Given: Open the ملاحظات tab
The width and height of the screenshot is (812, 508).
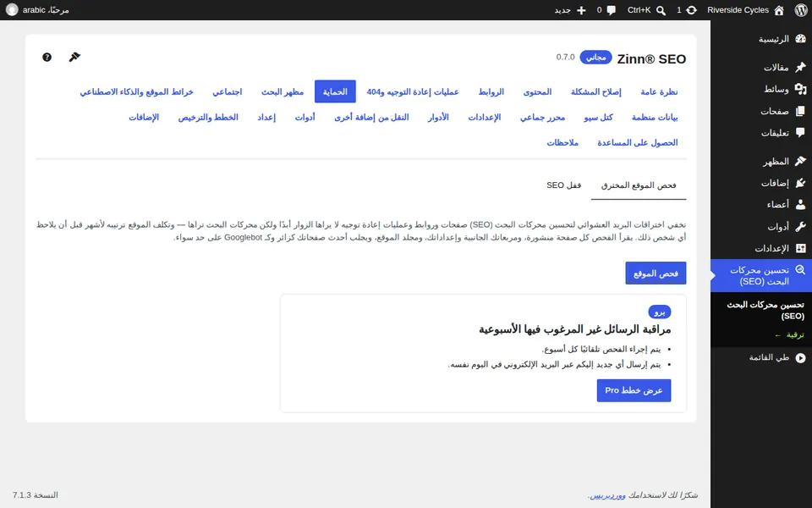Looking at the screenshot, I should pos(562,142).
